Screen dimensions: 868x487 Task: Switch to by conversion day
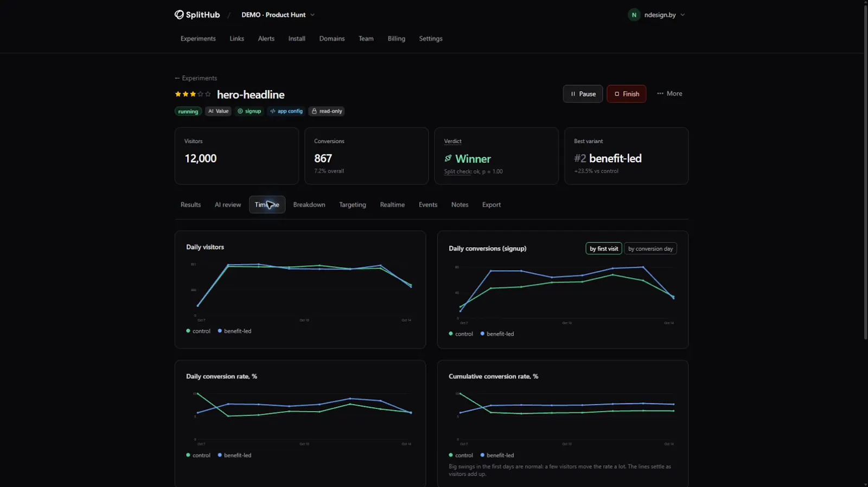[650, 248]
